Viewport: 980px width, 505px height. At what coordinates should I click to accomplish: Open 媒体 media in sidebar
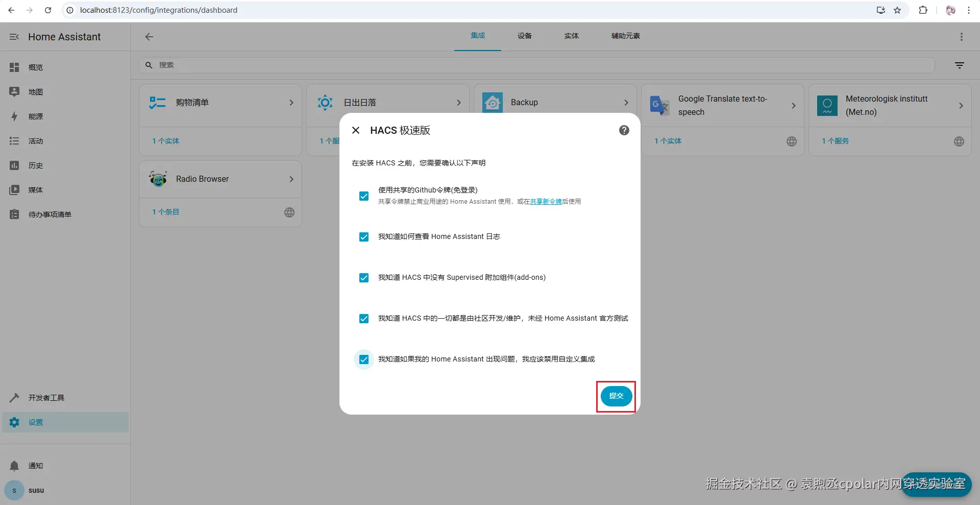(x=65, y=190)
